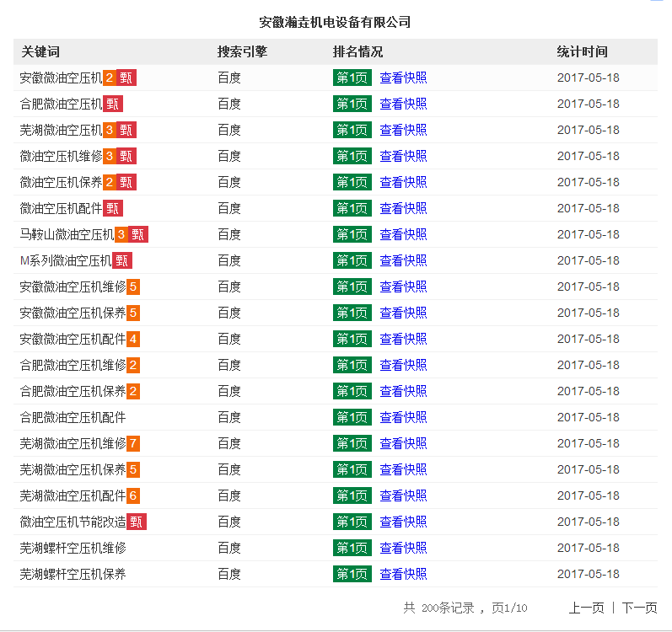
Task: Click green 第1页 badge for 马鞍山微油空压机
Action: point(352,234)
